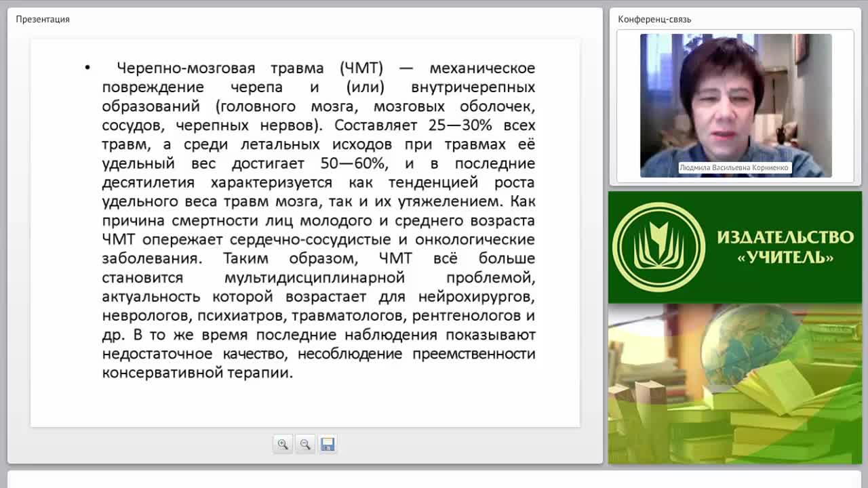Zoom in on the presentation slide
Screen dimensions: 868x488
pyautogui.click(x=283, y=445)
